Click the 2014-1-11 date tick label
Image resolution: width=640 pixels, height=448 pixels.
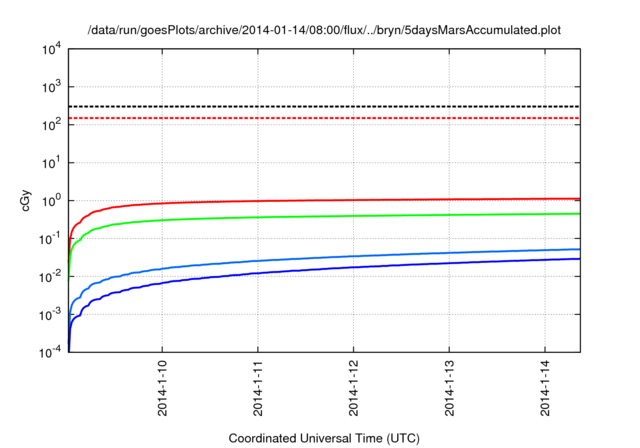click(x=258, y=388)
